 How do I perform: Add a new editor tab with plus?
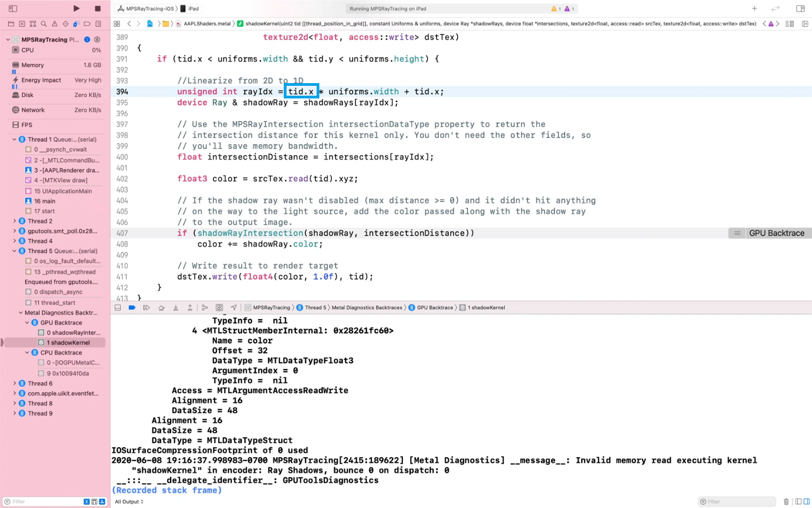(755, 8)
